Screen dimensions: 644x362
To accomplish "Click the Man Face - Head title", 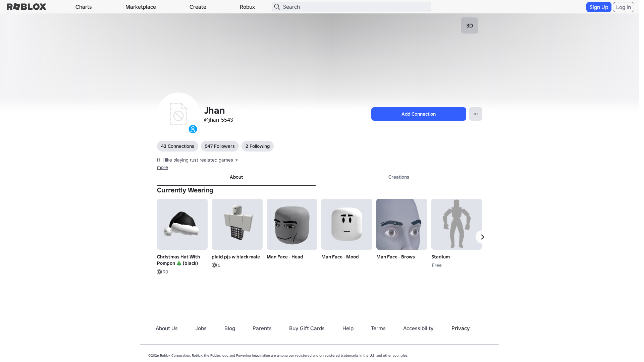I will pyautogui.click(x=285, y=257).
